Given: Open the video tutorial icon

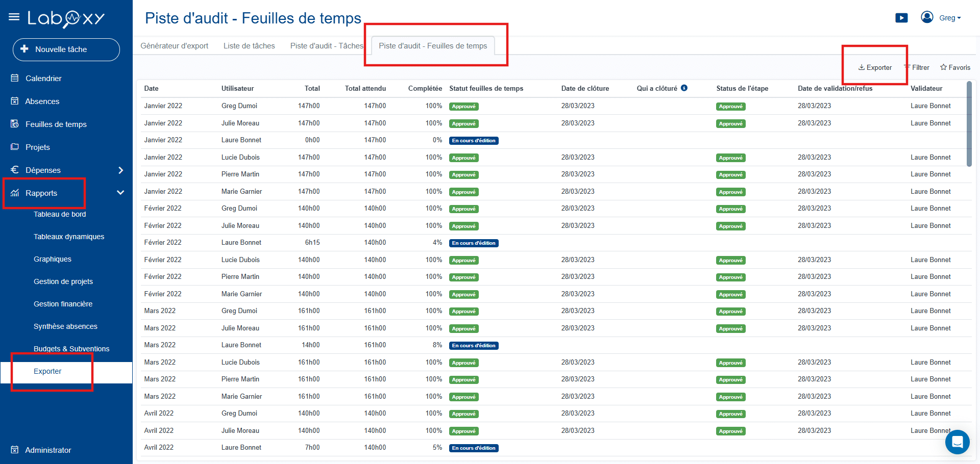Looking at the screenshot, I should point(901,18).
